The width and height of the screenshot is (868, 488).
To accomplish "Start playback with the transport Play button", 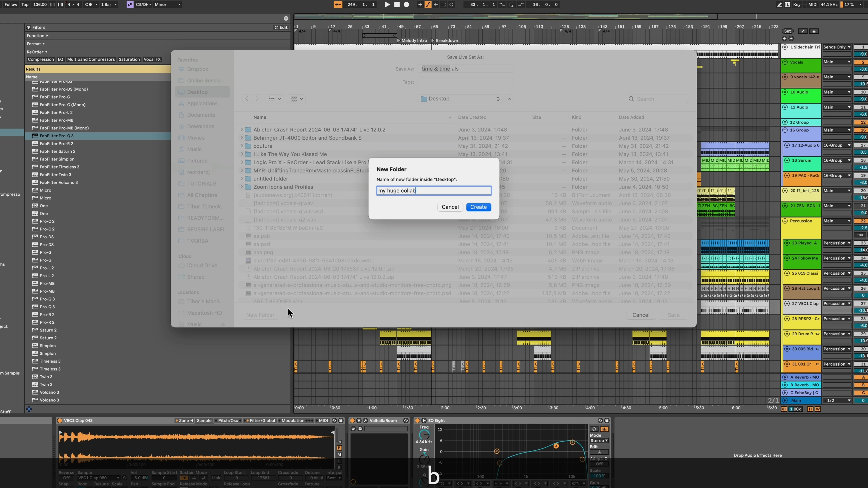I will click(387, 4).
